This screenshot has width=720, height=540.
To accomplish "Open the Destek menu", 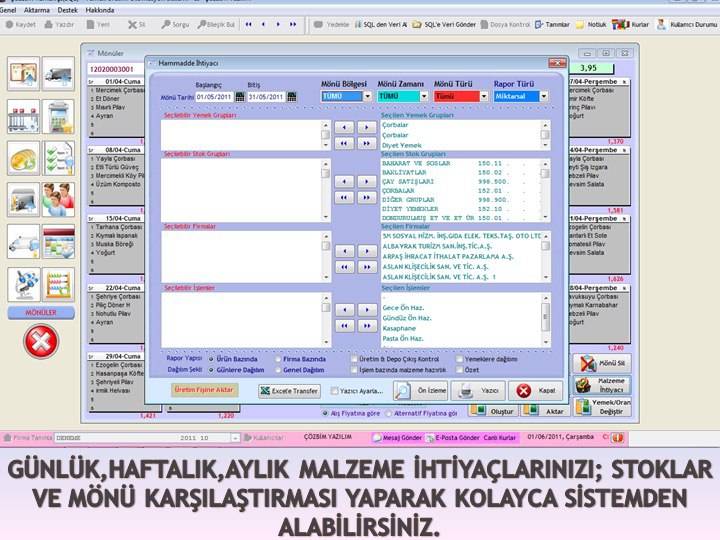I will pos(68,8).
